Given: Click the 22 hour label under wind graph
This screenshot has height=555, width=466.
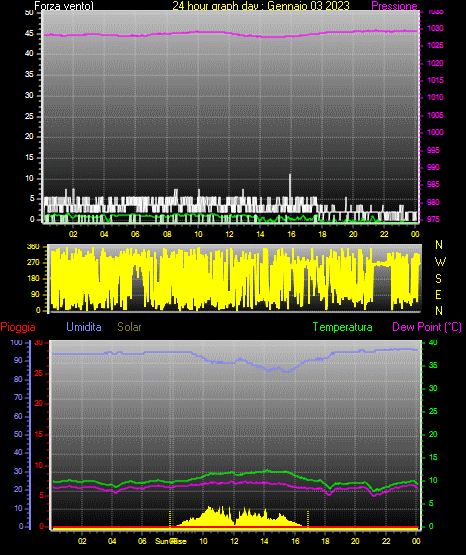Looking at the screenshot, I should (384, 234).
